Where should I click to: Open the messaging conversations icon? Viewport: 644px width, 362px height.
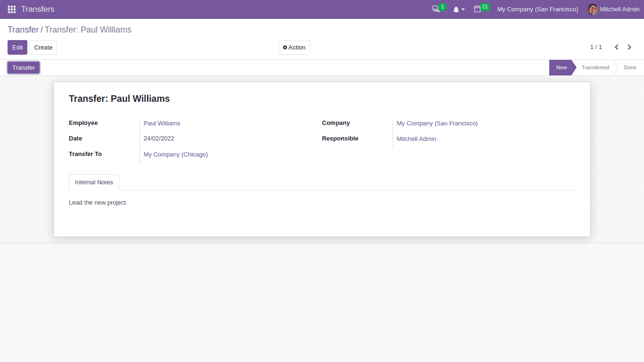[x=435, y=9]
